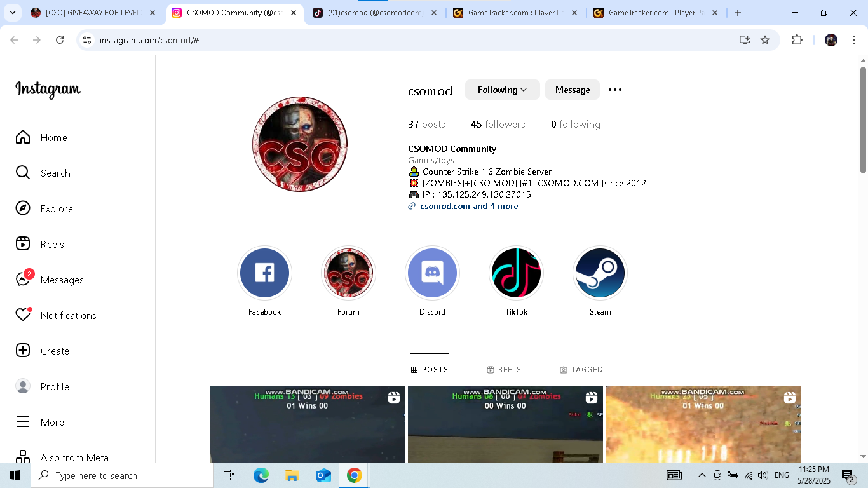
Task: Open the Facebook story highlight
Action: (264, 273)
